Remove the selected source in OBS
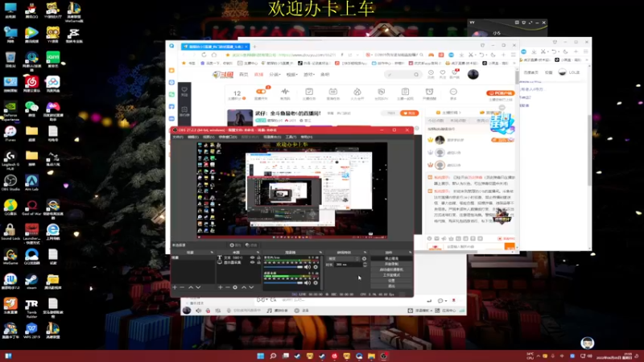 point(228,287)
